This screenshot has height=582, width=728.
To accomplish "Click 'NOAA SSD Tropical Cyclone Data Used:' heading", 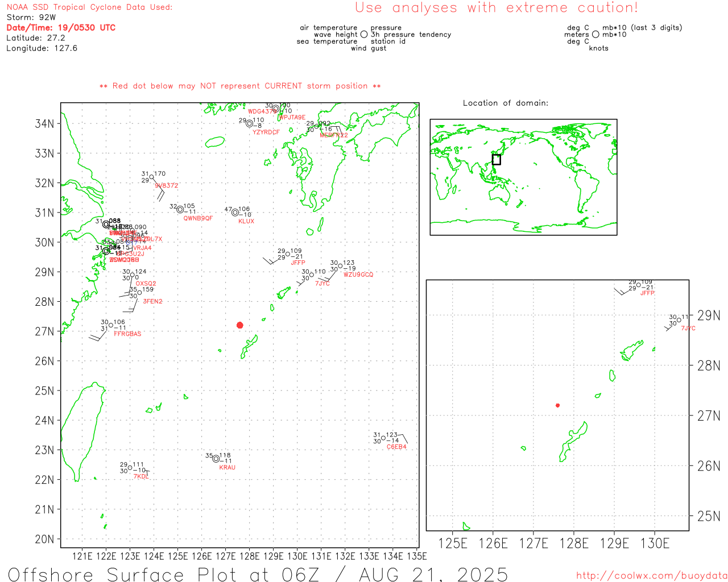I will pos(89,7).
